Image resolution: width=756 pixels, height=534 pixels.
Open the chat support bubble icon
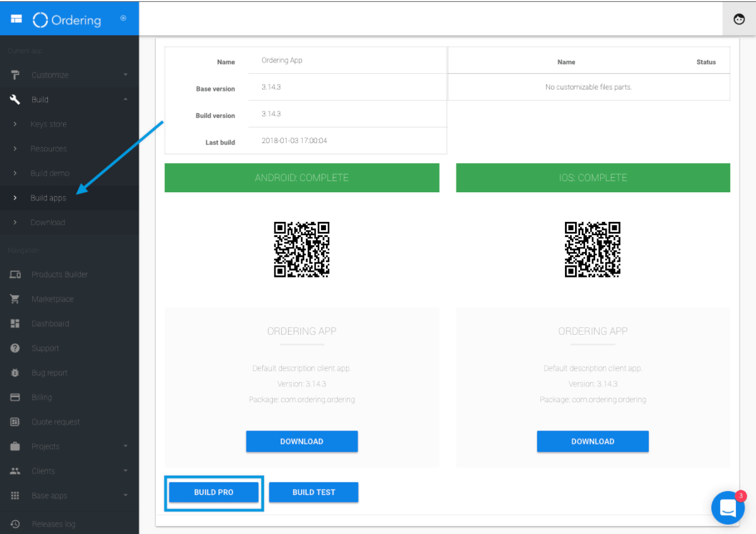click(728, 508)
